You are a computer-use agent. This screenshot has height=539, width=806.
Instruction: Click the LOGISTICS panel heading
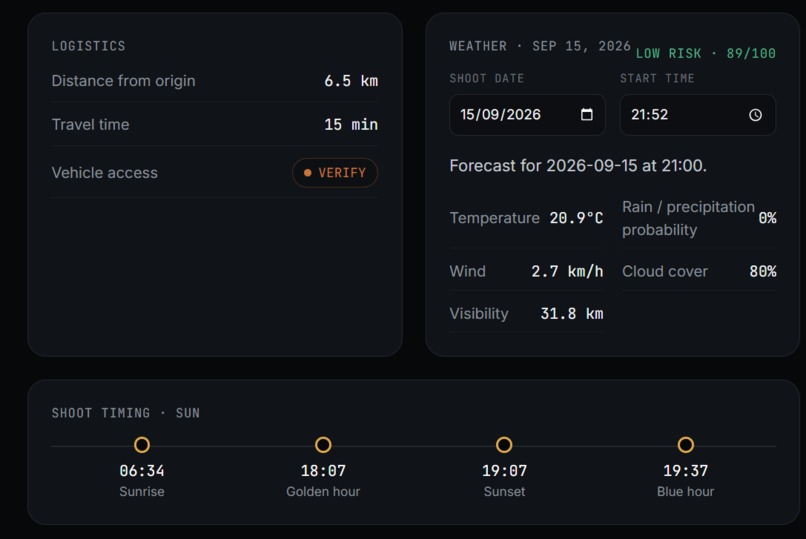coord(88,46)
